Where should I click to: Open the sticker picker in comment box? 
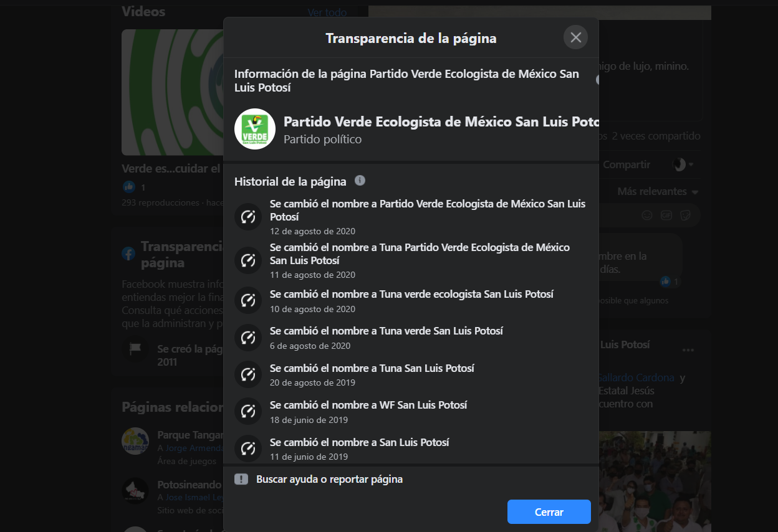pyautogui.click(x=686, y=215)
